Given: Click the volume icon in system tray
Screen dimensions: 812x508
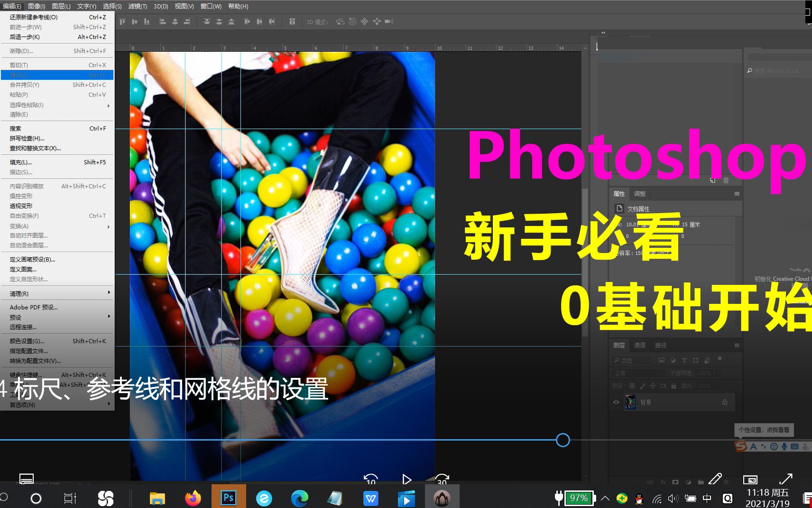Looking at the screenshot, I should 673,499.
